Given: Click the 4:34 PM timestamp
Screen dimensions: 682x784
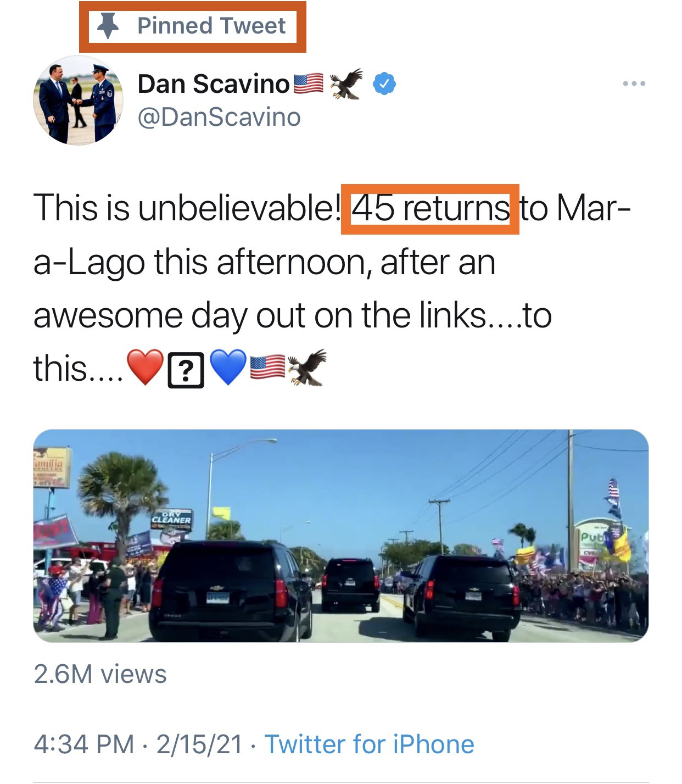Looking at the screenshot, I should pos(83,744).
